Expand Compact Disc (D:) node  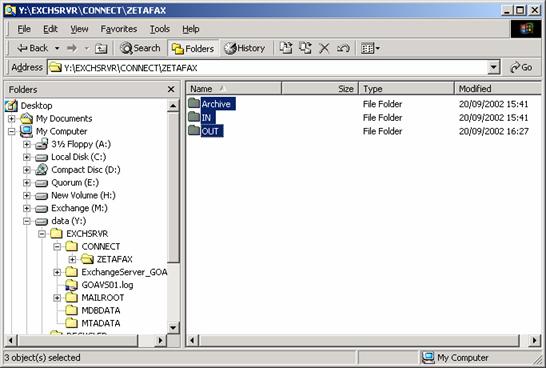27,170
